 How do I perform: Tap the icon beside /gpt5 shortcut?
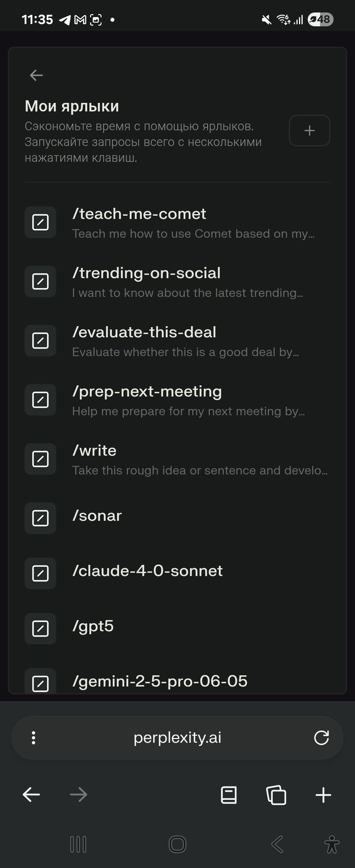pos(40,629)
